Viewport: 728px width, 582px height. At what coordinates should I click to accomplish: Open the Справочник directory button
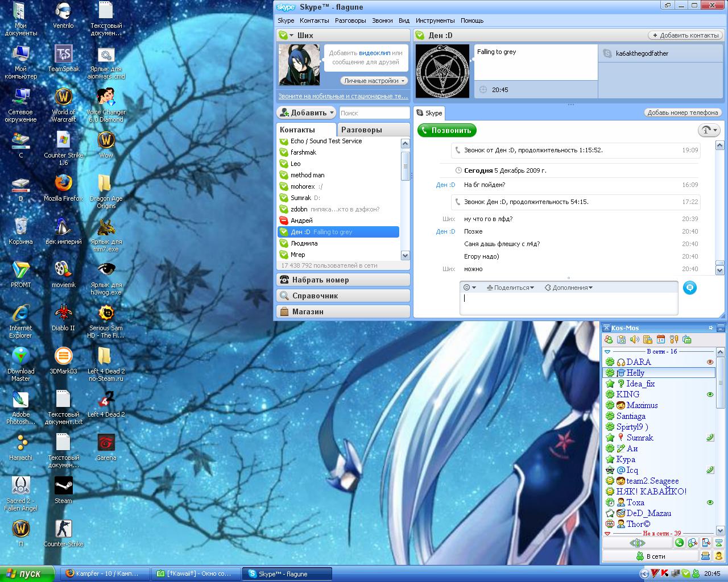pyautogui.click(x=343, y=296)
